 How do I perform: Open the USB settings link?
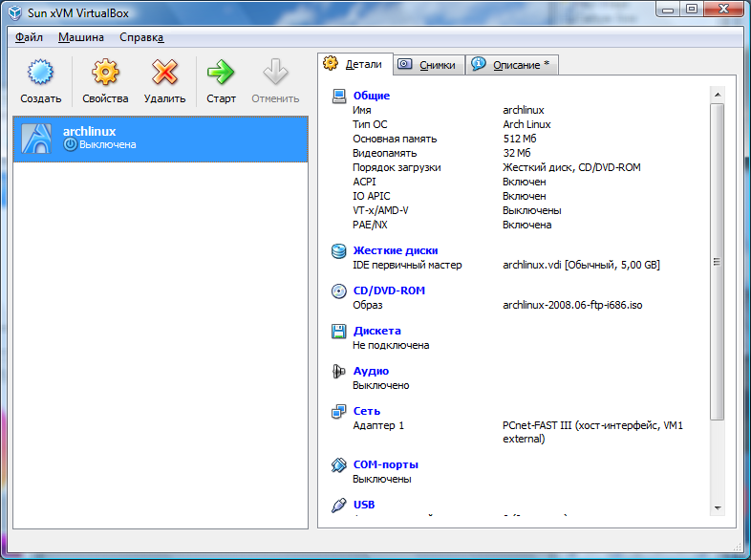pos(364,505)
